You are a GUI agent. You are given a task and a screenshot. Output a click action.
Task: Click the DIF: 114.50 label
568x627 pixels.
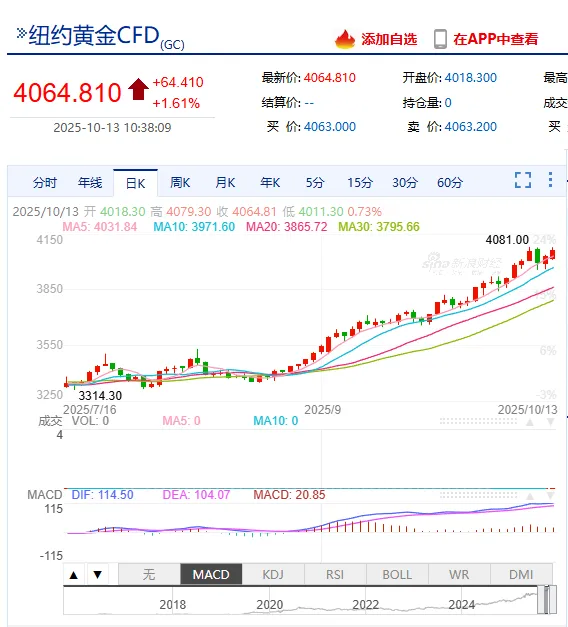click(x=102, y=495)
